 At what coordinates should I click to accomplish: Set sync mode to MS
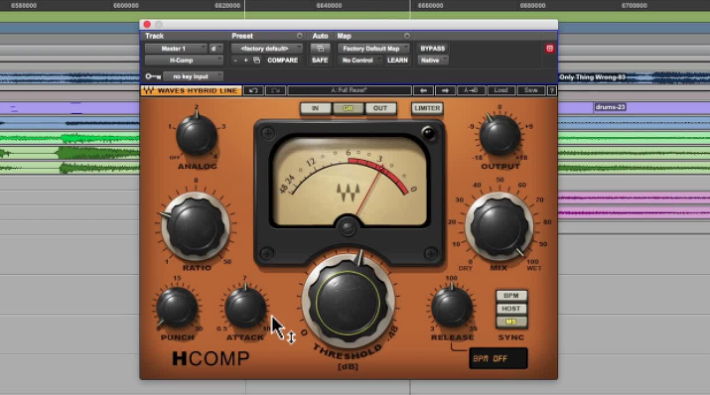[x=511, y=322]
